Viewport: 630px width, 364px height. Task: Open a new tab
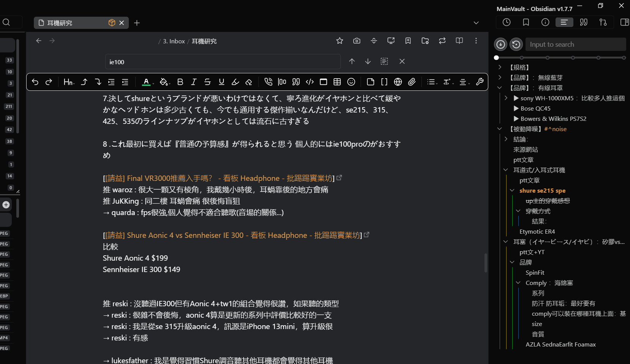click(x=137, y=23)
